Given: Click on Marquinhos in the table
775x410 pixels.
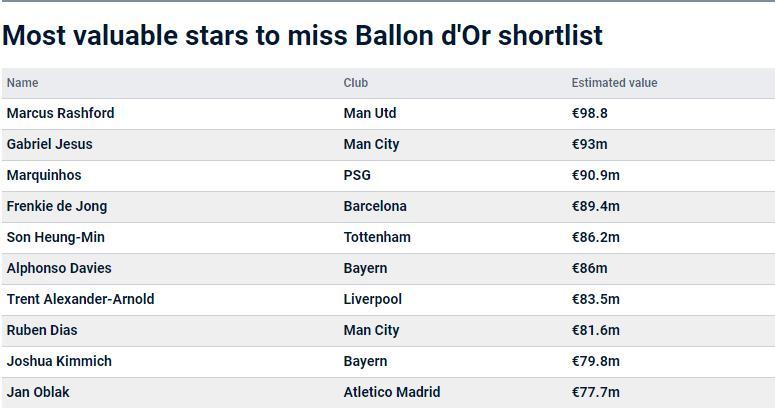Looking at the screenshot, I should tap(44, 175).
